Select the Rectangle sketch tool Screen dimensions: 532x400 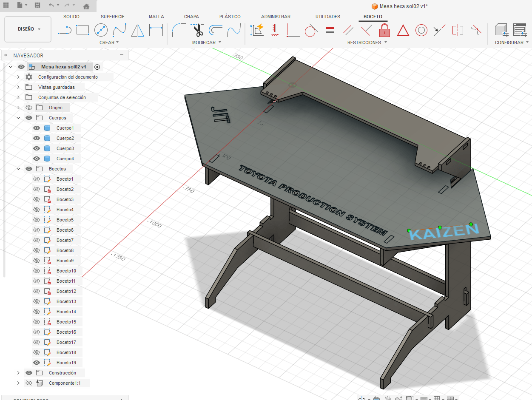tap(83, 30)
